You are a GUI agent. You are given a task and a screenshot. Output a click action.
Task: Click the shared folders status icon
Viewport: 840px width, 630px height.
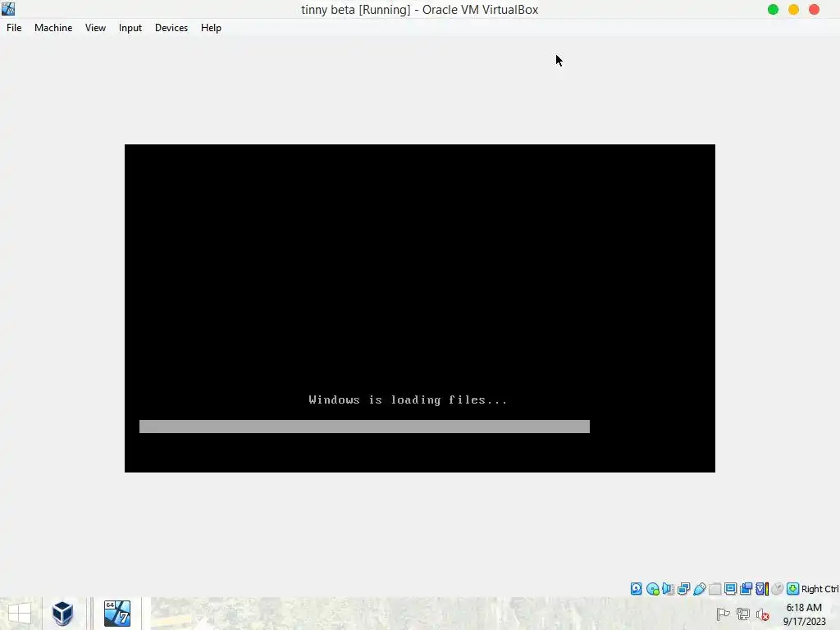[714, 589]
